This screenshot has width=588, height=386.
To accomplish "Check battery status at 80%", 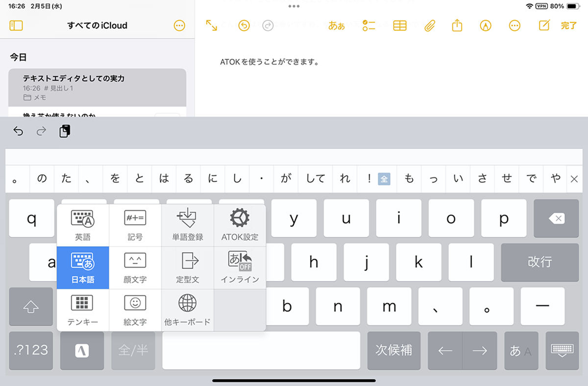I will [x=565, y=6].
